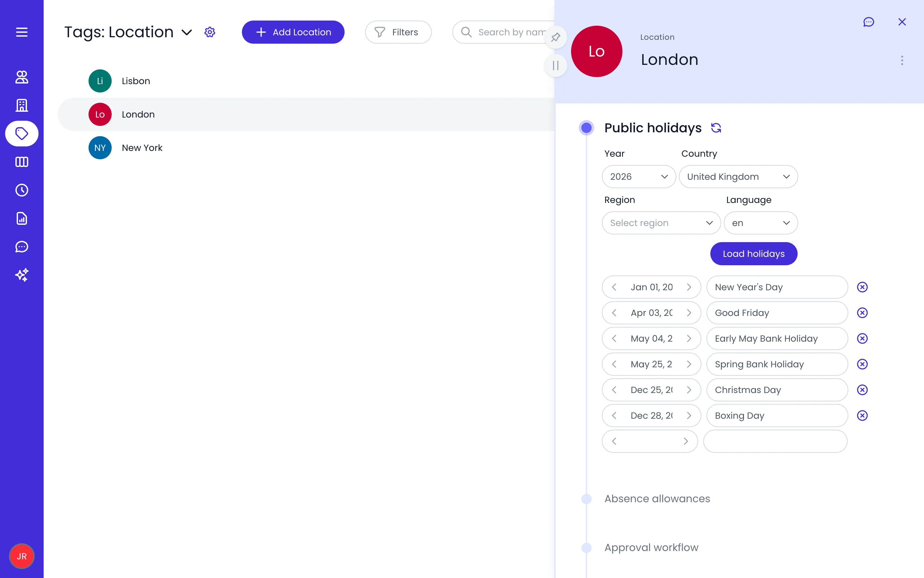Pin the London detail panel
This screenshot has height=578, width=924.
(x=556, y=38)
